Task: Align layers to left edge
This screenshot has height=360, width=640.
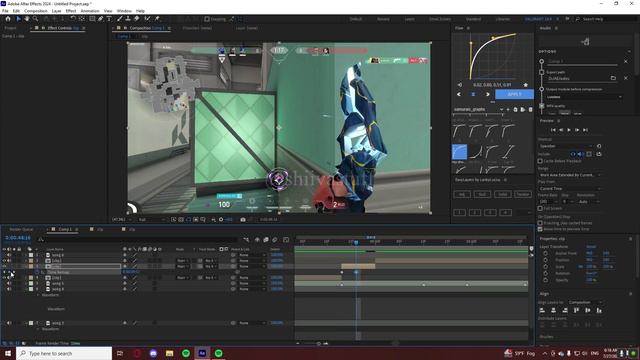Action: pyautogui.click(x=542, y=311)
